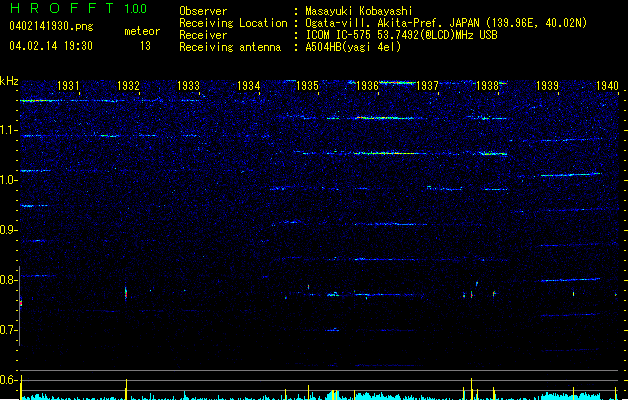Viewport: 629px width, 400px height.
Task: Click time marker 1940
Action: [607, 86]
